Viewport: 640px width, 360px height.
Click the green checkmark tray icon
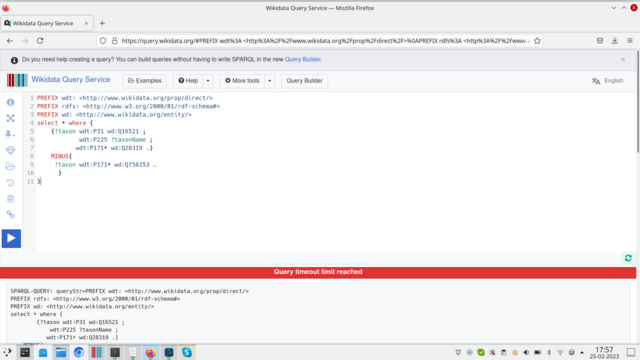(481, 353)
